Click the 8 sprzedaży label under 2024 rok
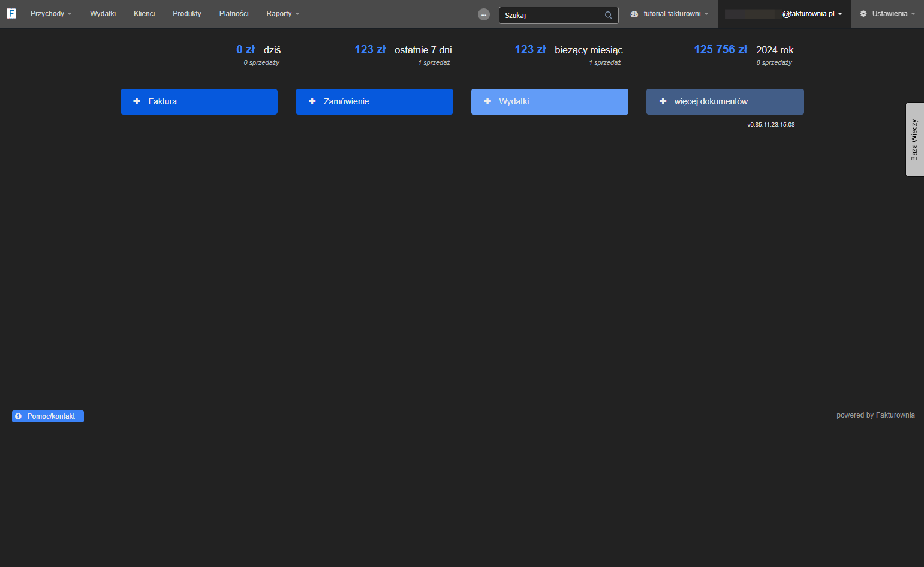Viewport: 924px width, 567px height. pos(774,62)
